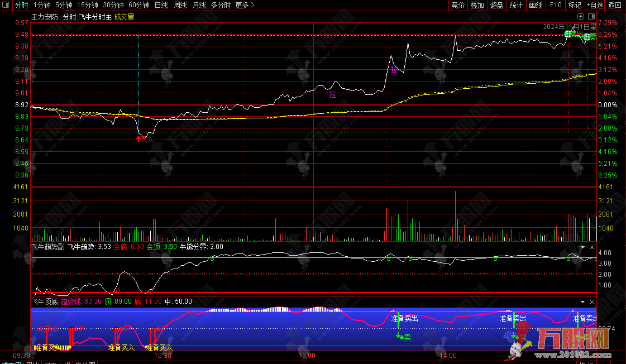Click the 顶: 89.00 value
626x364 pixels.
(x=118, y=301)
